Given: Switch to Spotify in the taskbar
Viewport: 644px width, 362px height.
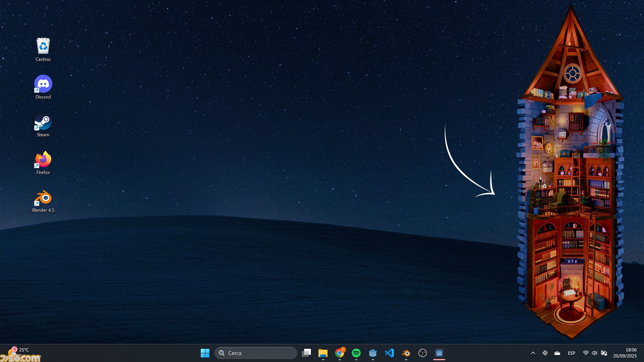Looking at the screenshot, I should pos(356,353).
